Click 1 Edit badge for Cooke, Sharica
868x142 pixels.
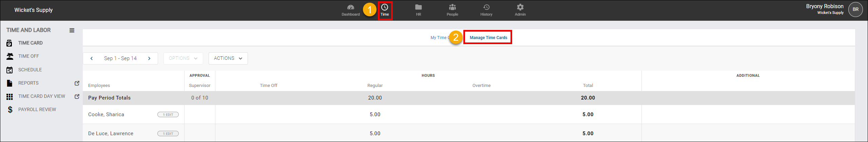168,115
